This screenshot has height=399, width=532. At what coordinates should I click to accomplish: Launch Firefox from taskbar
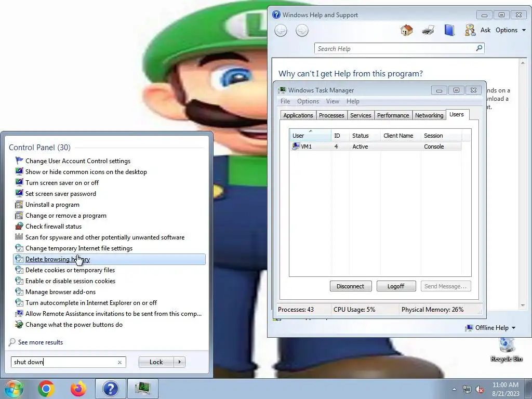click(78, 389)
